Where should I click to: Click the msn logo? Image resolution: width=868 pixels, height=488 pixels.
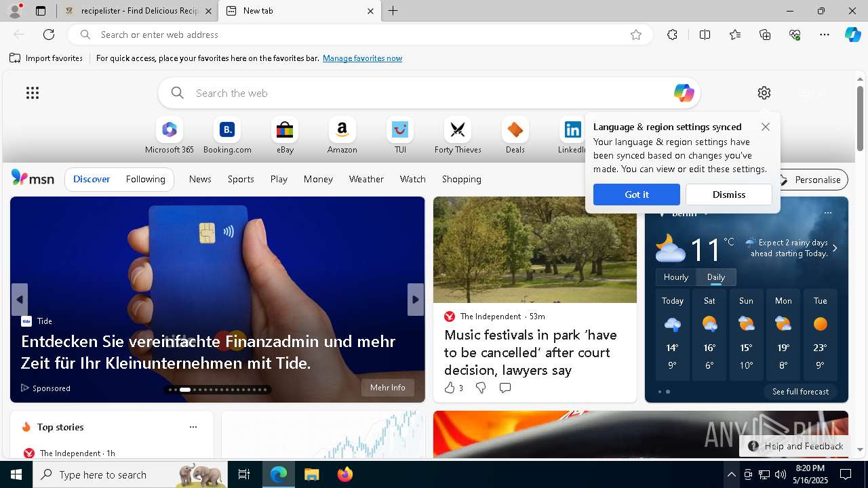coord(33,178)
